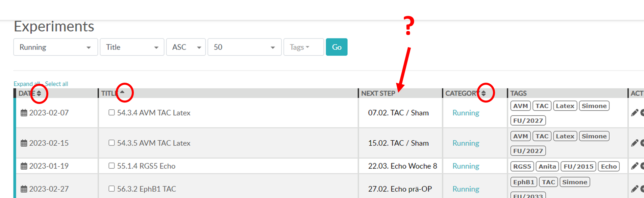Select the 55.1.4 RGS5 Echo checkbox
Viewport: 644px width, 198px height.
click(x=112, y=166)
